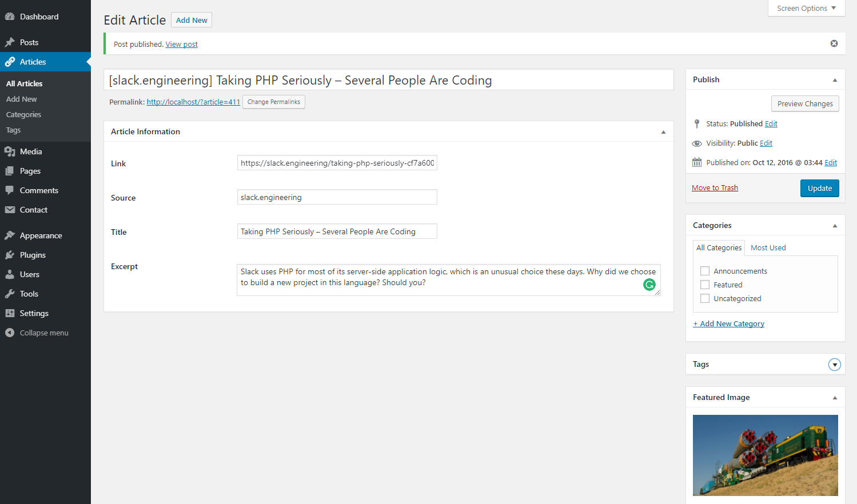Enable the Uncategorized category checkbox
The height and width of the screenshot is (504, 857).
(x=705, y=298)
